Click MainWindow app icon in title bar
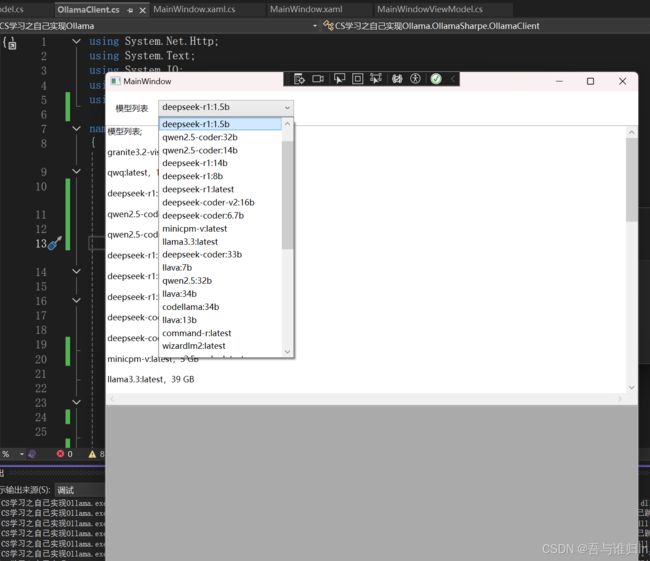 [x=115, y=81]
